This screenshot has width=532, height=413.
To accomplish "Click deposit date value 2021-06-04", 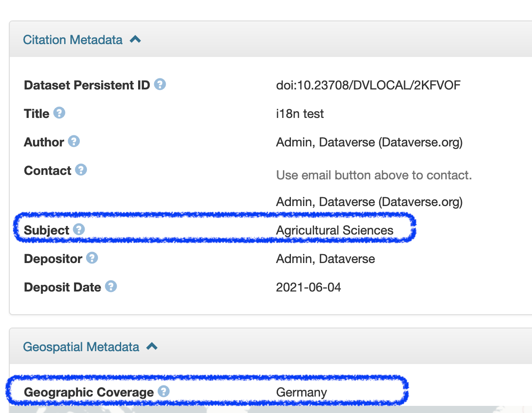I will pos(308,287).
